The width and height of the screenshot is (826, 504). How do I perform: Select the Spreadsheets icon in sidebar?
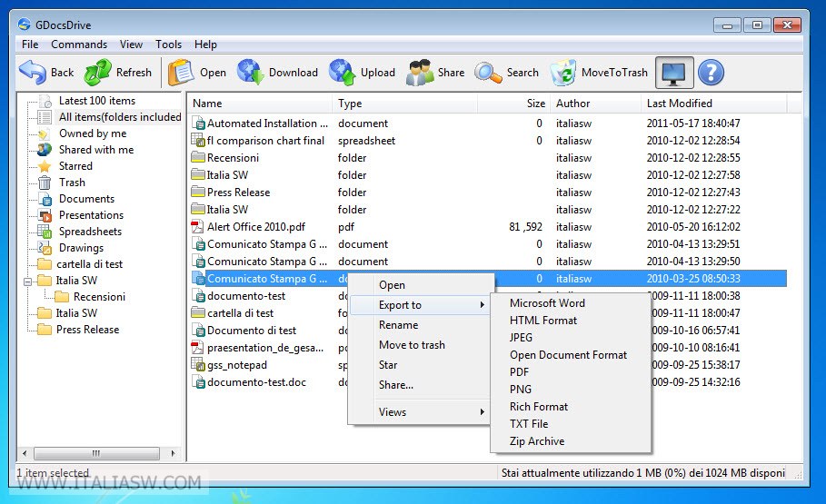(45, 232)
